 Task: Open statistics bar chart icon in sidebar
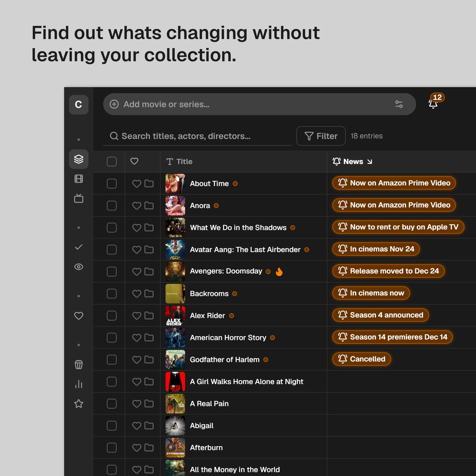coord(79,384)
